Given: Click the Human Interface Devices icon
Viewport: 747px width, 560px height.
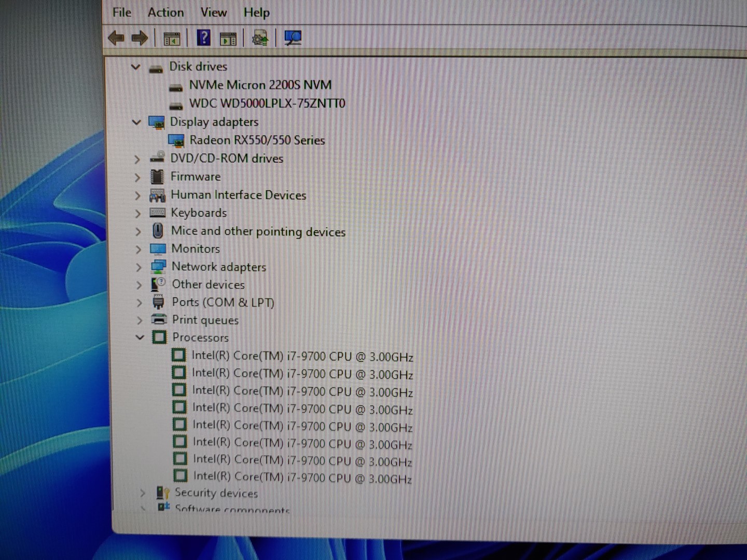Looking at the screenshot, I should coord(157,195).
